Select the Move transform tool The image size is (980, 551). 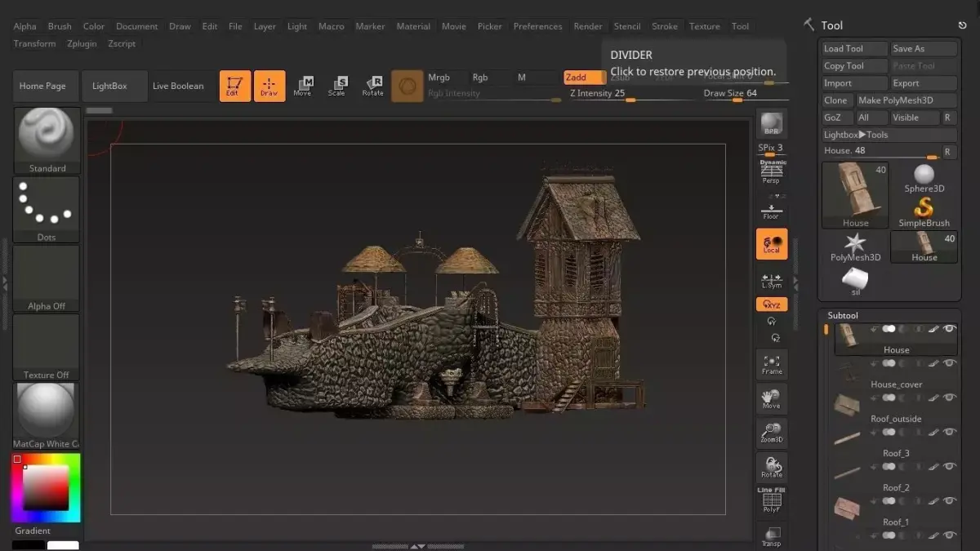tap(302, 86)
